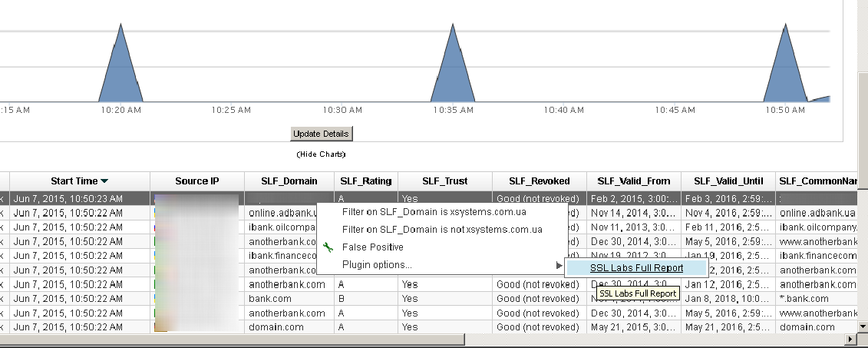The image size is (868, 348).
Task: Open SSL Labs Full Report
Action: point(636,268)
